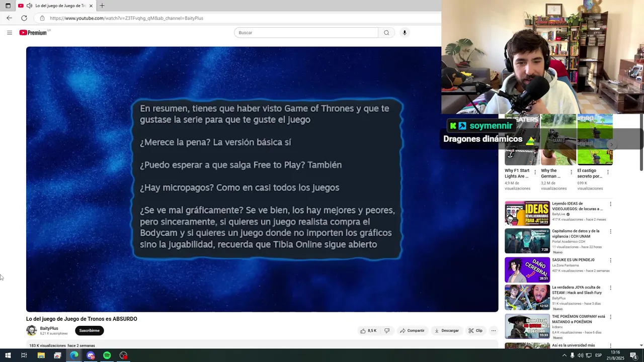Open 'THE POKÉMON COMPANY está MATANDO' title
Viewport: 644px width, 362px height.
(579, 319)
